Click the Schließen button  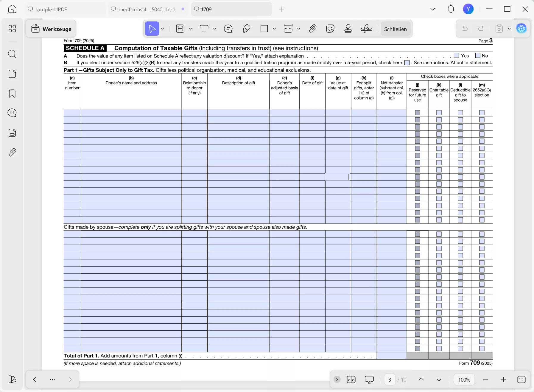pyautogui.click(x=395, y=29)
